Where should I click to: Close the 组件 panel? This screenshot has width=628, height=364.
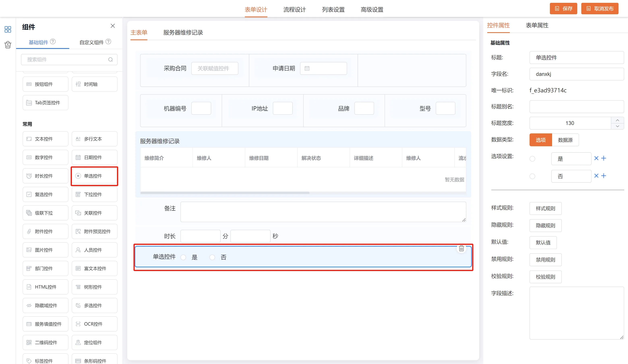[x=113, y=26]
